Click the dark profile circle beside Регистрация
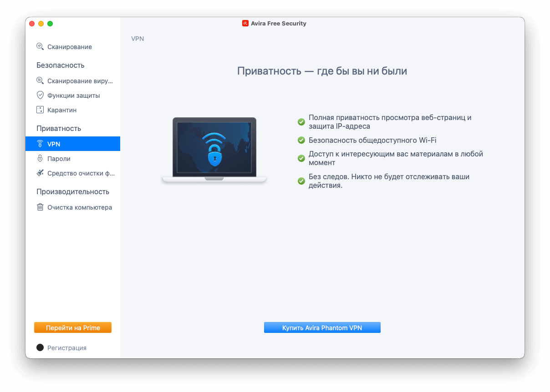The image size is (550, 392). pyautogui.click(x=40, y=347)
